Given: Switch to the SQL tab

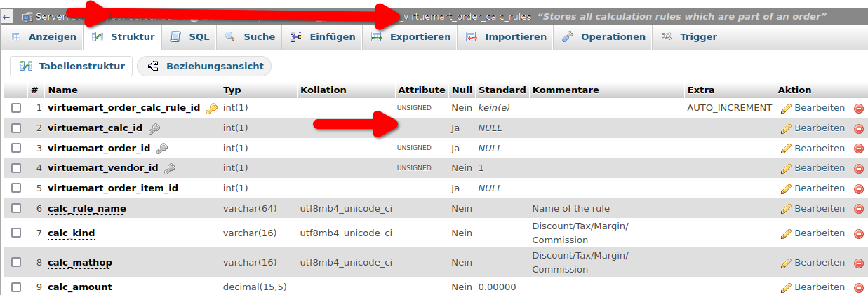Looking at the screenshot, I should (190, 37).
